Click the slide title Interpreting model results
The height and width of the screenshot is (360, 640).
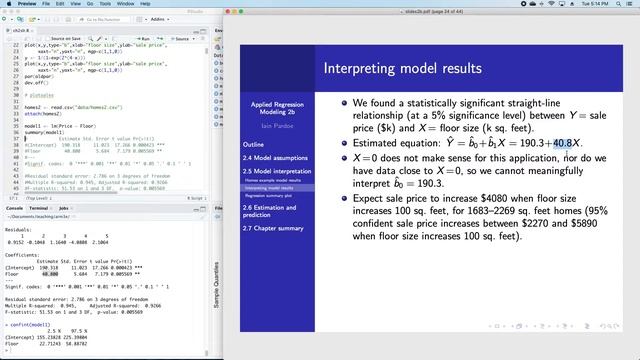(x=402, y=69)
